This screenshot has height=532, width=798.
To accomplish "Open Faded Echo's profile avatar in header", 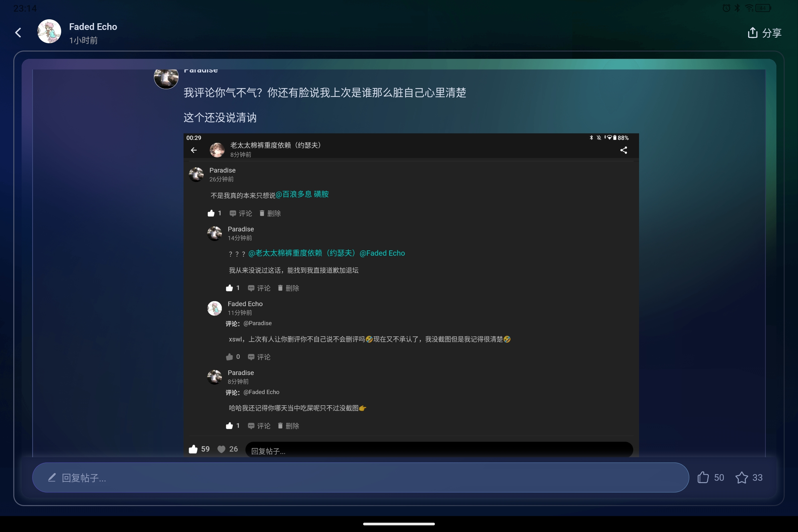I will [x=49, y=31].
